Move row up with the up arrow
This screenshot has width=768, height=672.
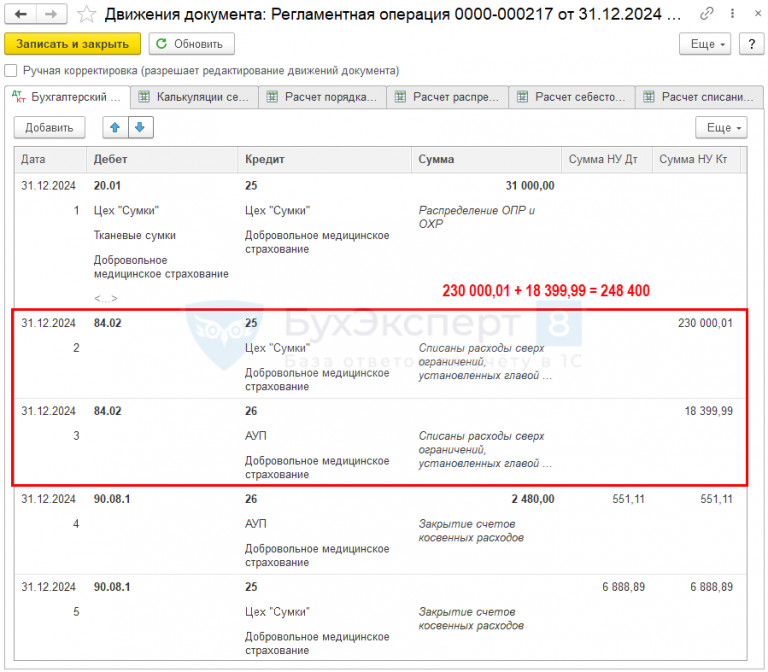click(116, 128)
